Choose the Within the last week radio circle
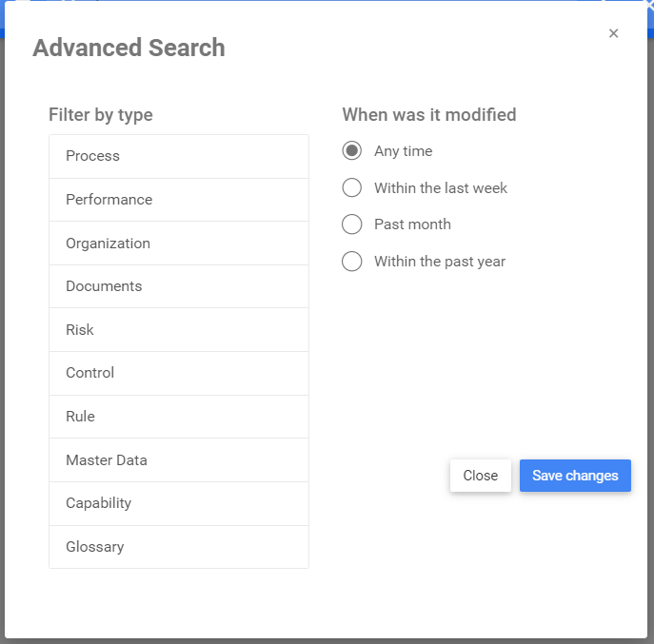Viewport: 654px width, 644px height. click(352, 188)
